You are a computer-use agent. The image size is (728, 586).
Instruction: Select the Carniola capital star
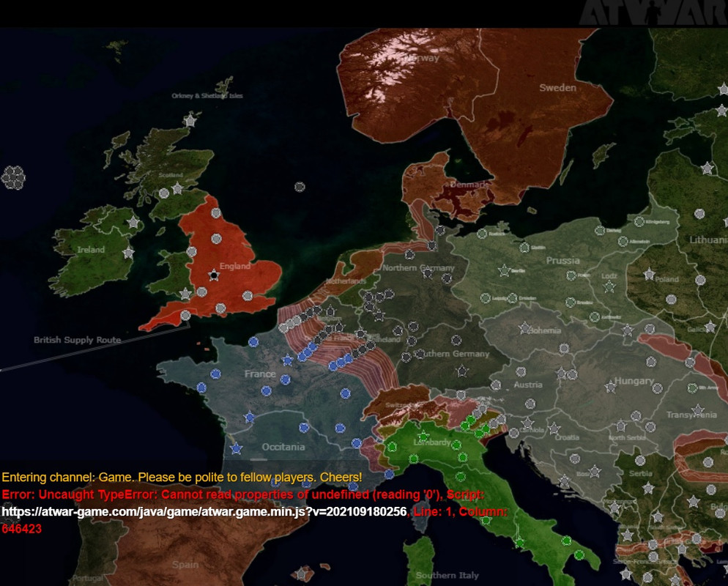[527, 423]
